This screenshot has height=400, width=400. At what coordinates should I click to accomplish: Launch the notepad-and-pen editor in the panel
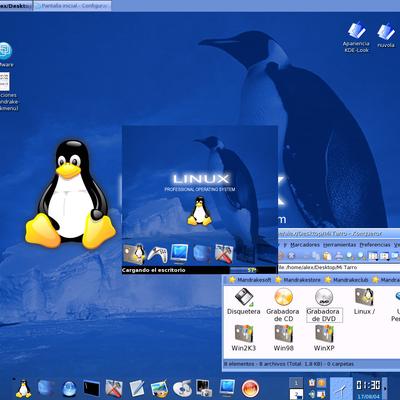click(x=137, y=389)
